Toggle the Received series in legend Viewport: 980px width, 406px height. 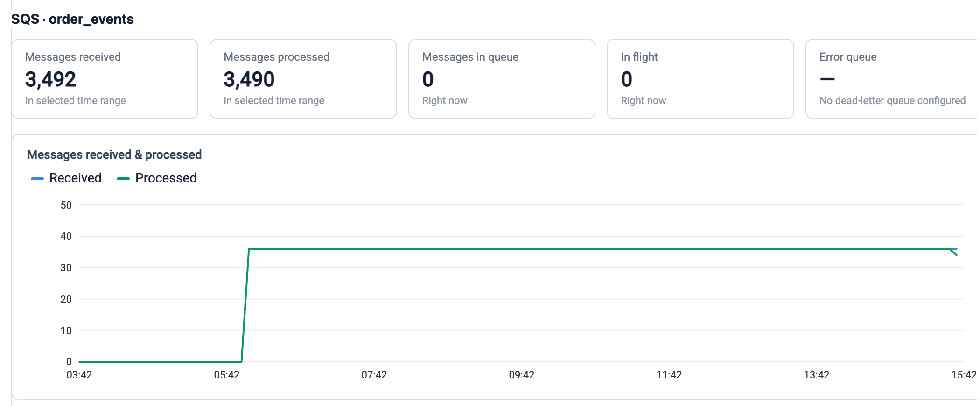click(x=66, y=178)
